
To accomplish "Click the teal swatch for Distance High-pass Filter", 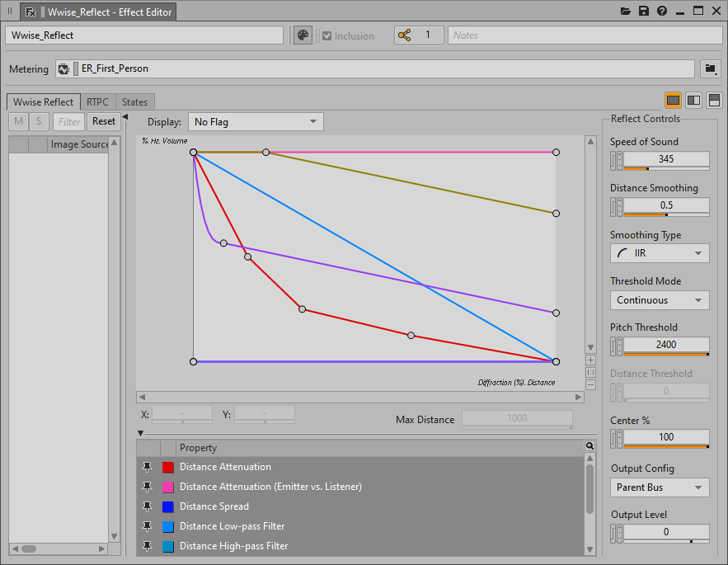I will point(168,546).
